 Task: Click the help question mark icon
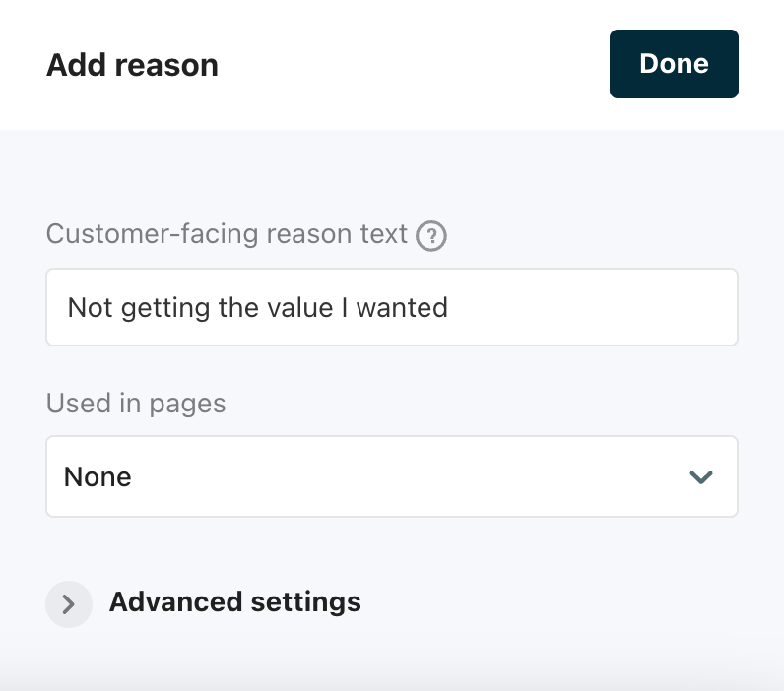coord(431,236)
